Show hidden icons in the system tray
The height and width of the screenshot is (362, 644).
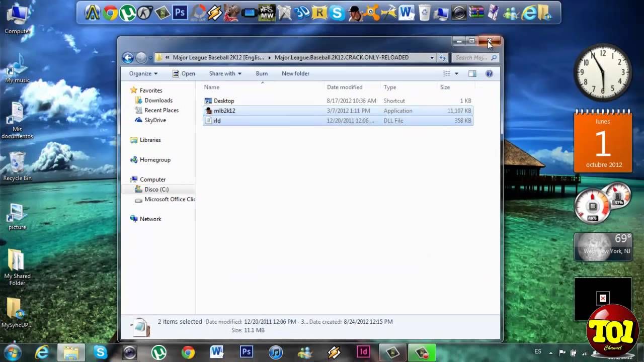tap(551, 352)
